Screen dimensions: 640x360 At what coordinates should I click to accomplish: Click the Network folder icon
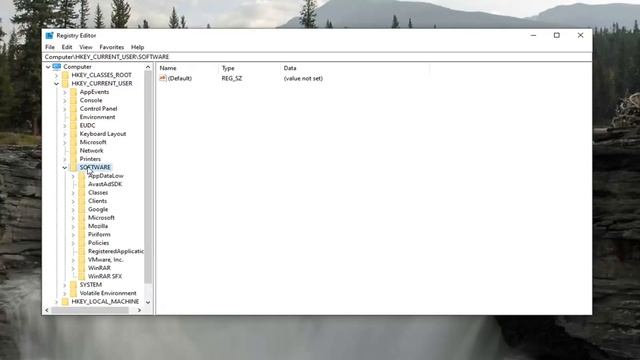pos(73,150)
